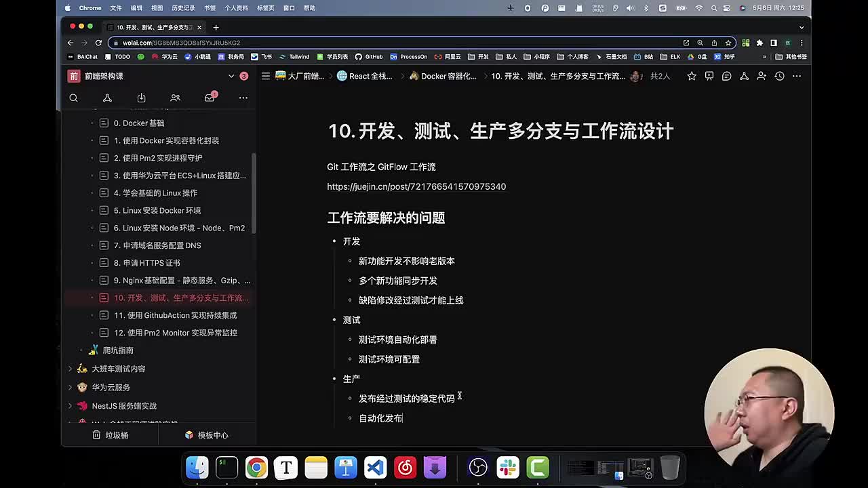Open the sidebar more options ellipsis
The image size is (868, 488).
pos(243,98)
